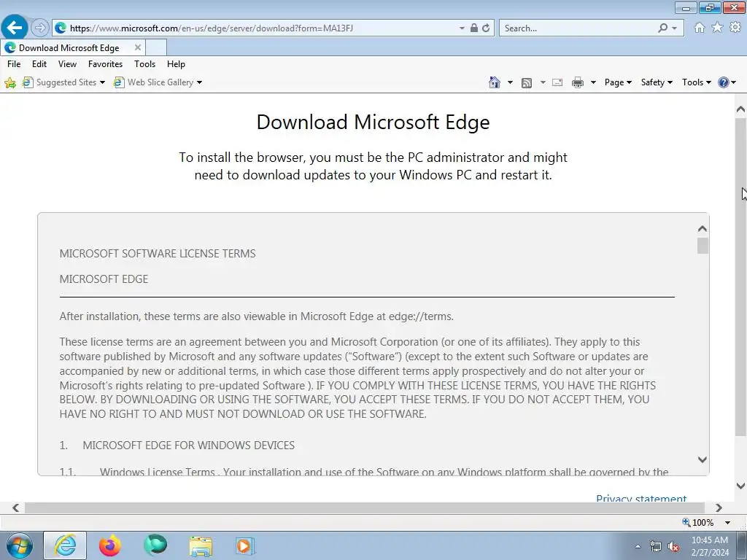
Task: Open the Help menu
Action: (x=176, y=64)
